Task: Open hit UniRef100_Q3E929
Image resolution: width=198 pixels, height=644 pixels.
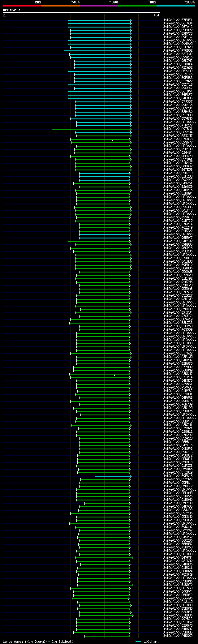Action: tap(178, 47)
